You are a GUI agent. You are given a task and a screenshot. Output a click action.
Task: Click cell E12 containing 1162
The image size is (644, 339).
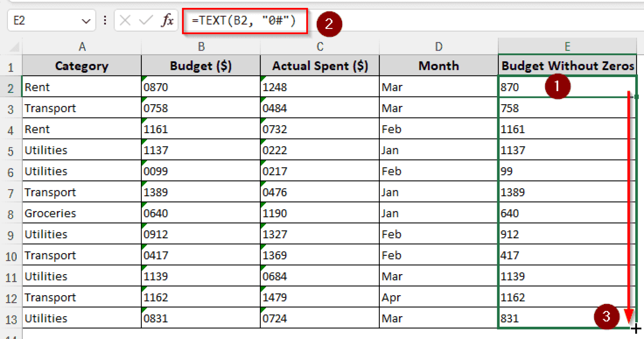(x=550, y=297)
